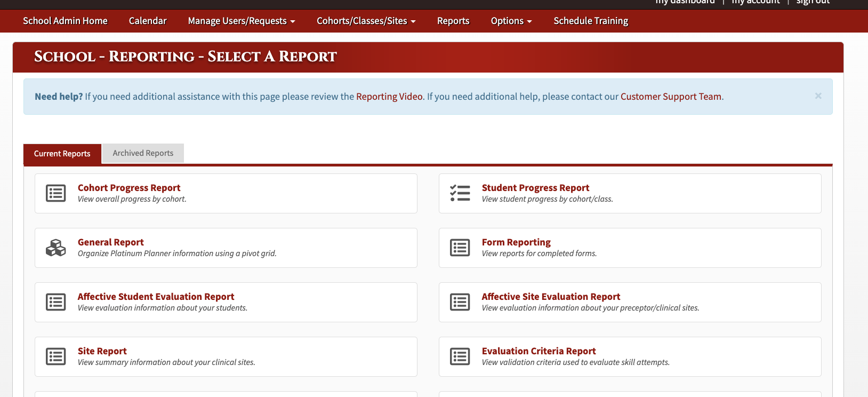Click the Affective Student Evaluation Report icon

pos(56,302)
